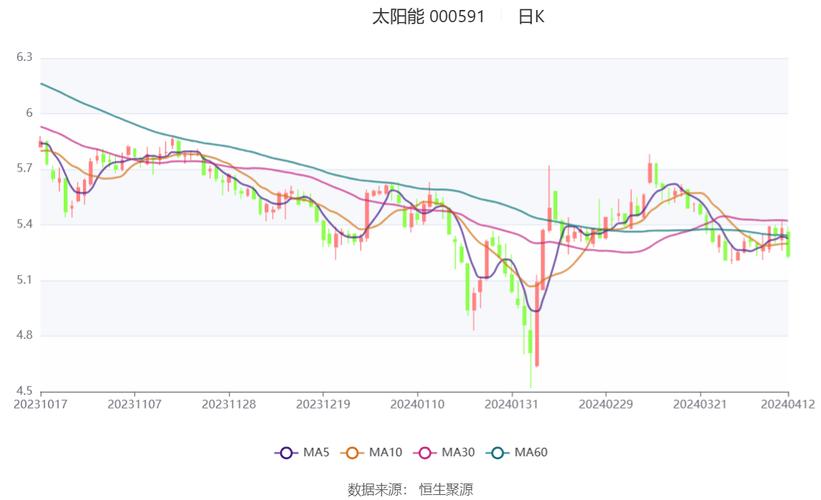Click the 太阳能 000591 chart title
The width and height of the screenshot is (821, 500).
tap(428, 17)
